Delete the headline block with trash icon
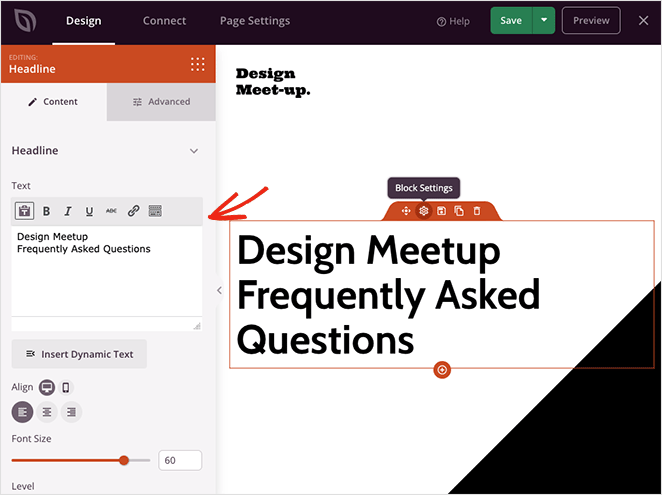 point(477,211)
